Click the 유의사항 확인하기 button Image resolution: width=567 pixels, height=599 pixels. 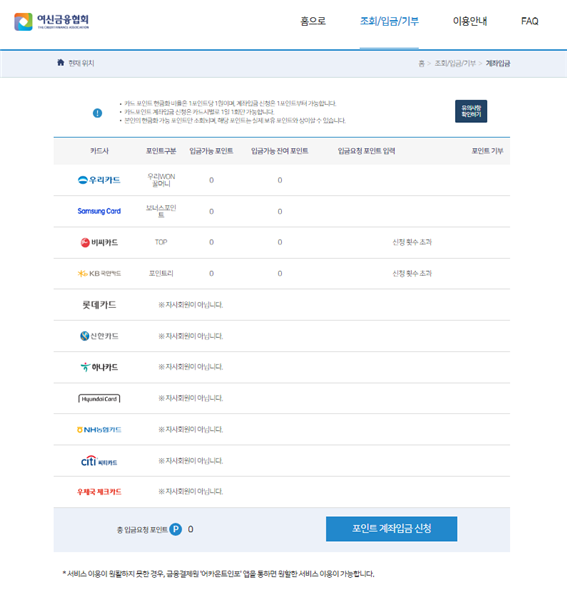pos(471,111)
